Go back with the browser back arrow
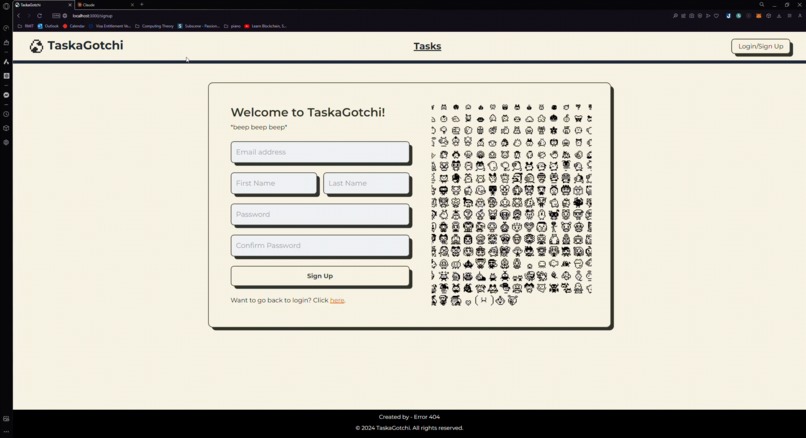 19,16
